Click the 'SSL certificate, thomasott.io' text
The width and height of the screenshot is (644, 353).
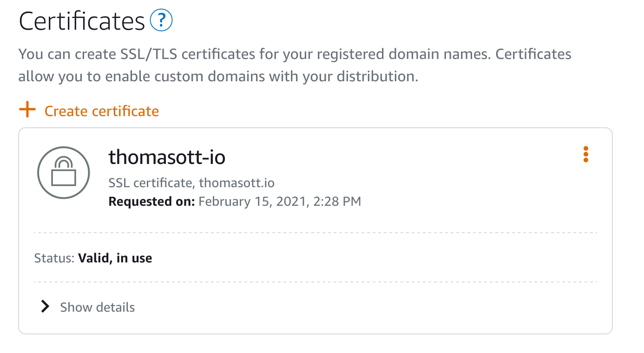click(191, 183)
